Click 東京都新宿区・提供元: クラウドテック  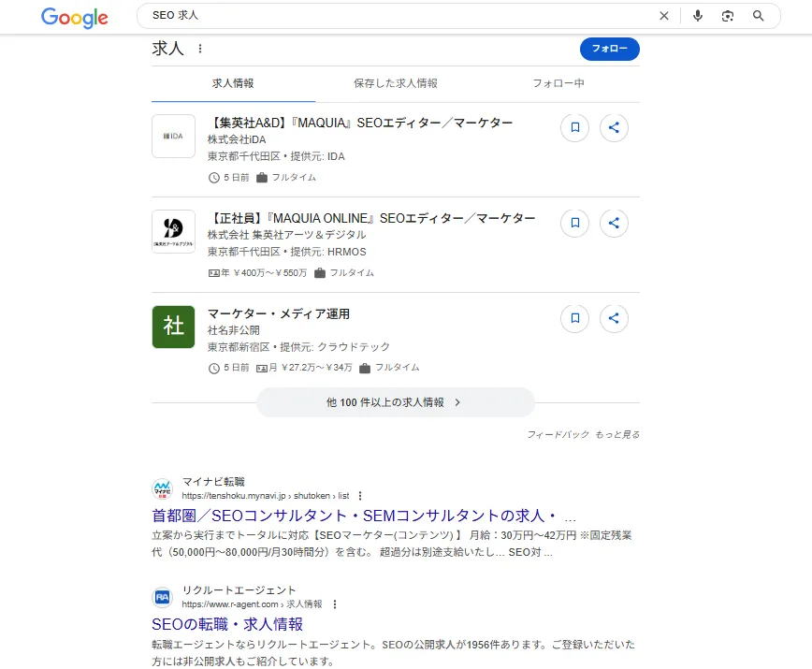coord(298,347)
